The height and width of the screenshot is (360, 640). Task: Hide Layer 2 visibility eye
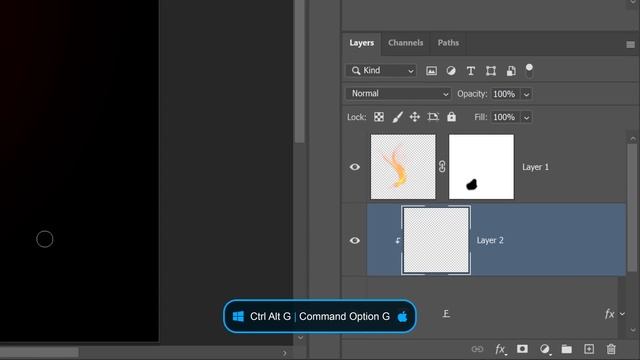[355, 240]
